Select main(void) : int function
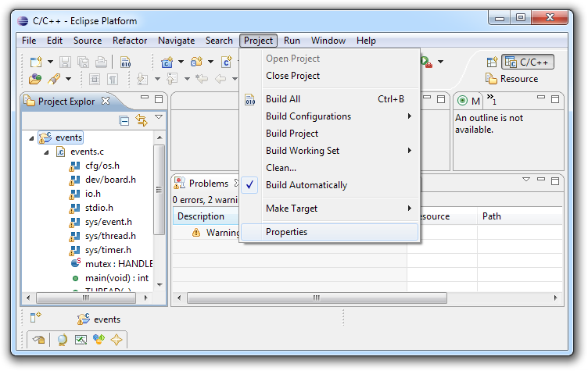The height and width of the screenshot is (371, 588). coord(117,278)
